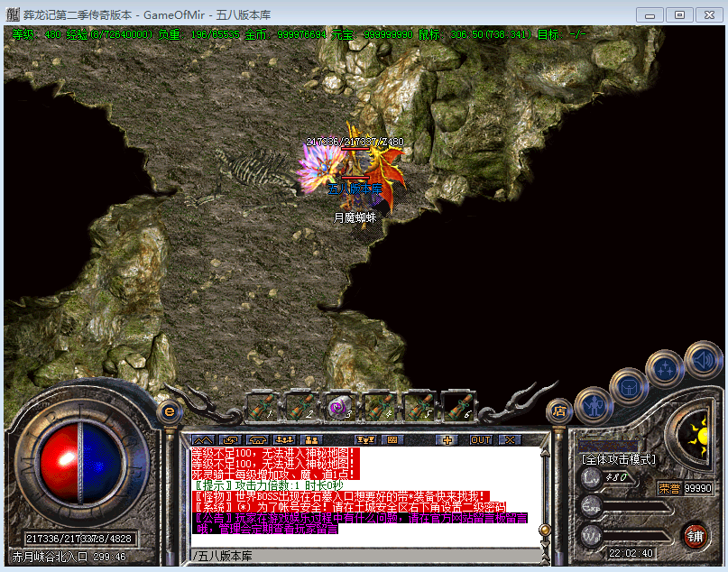728x572 pixels.
Task: Click the 等级: 480 status text
Action: point(36,34)
